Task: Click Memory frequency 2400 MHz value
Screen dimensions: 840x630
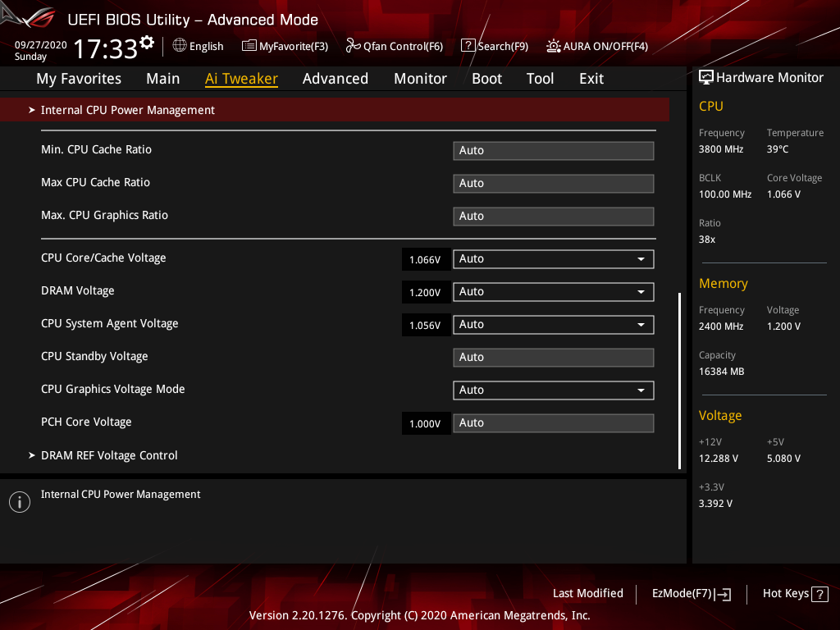Action: [x=721, y=326]
